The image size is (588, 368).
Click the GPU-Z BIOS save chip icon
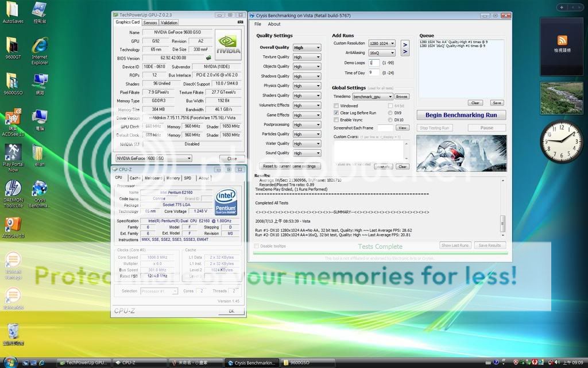208,58
